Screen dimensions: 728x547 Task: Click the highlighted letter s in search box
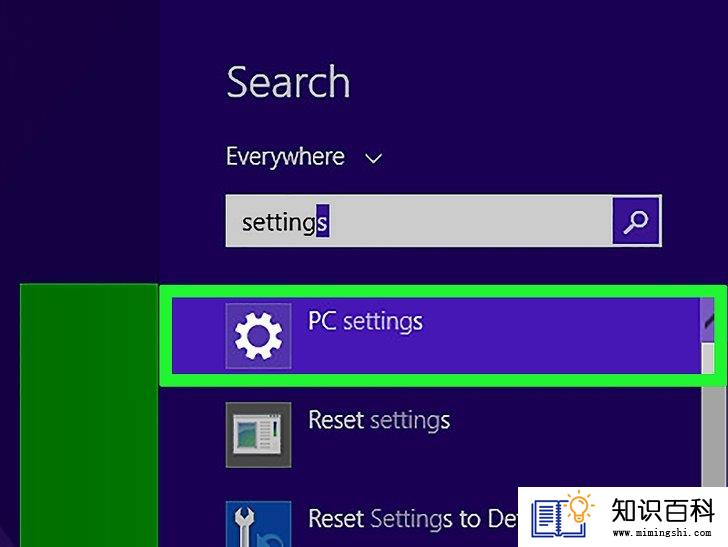pos(323,221)
